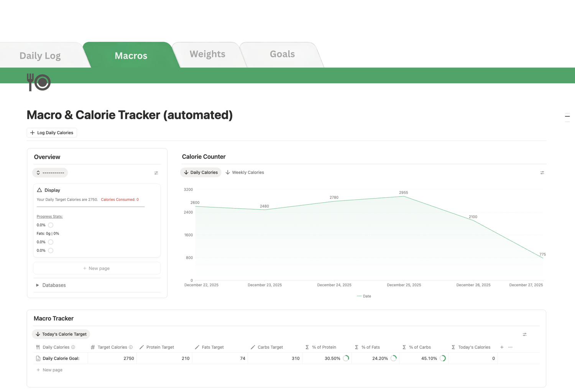
Task: Click the fork and plate page icon
Action: 39,82
